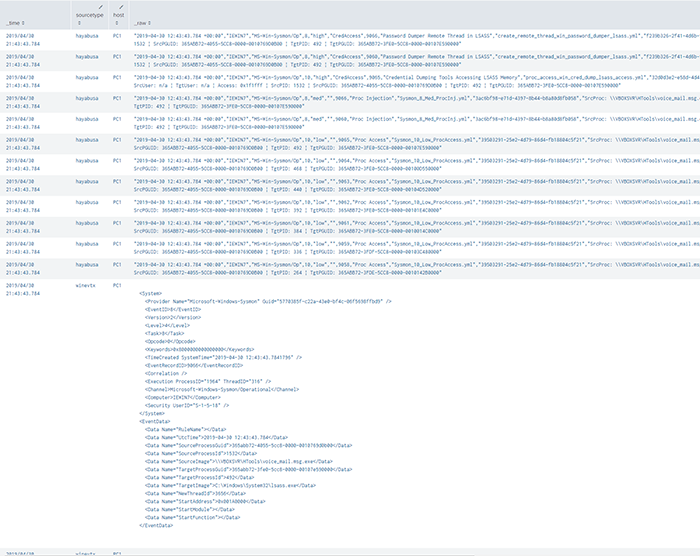Viewport: 700px width, 556px height.
Task: Click the closing </EventData> tag line
Action: click(156, 526)
